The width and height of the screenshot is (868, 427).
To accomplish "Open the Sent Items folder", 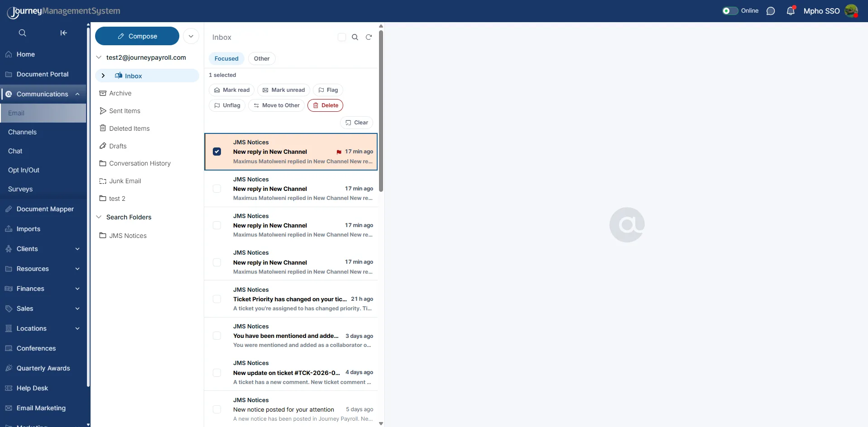I will pyautogui.click(x=120, y=111).
